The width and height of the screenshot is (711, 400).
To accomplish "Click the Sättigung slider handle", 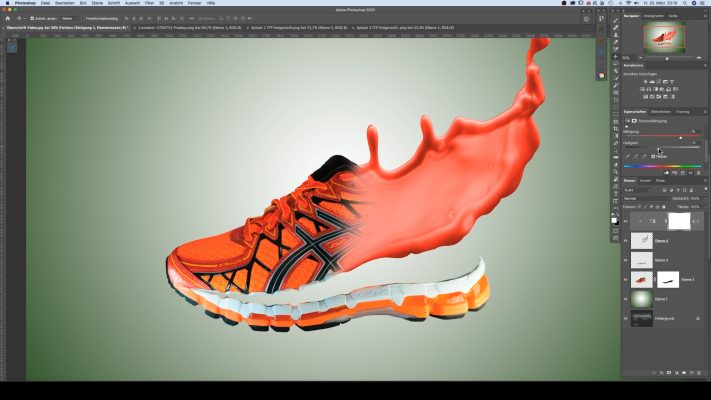I will click(681, 137).
